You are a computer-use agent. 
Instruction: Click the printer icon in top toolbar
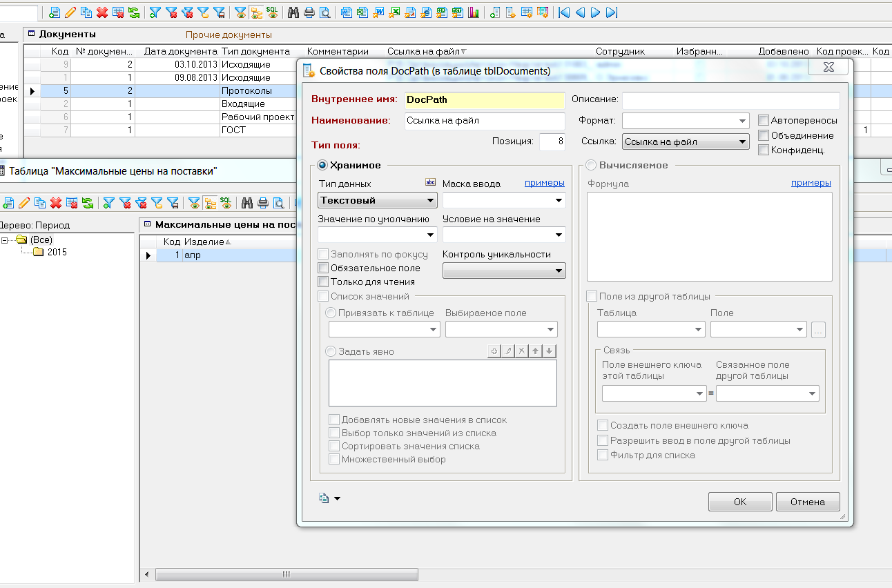(309, 12)
